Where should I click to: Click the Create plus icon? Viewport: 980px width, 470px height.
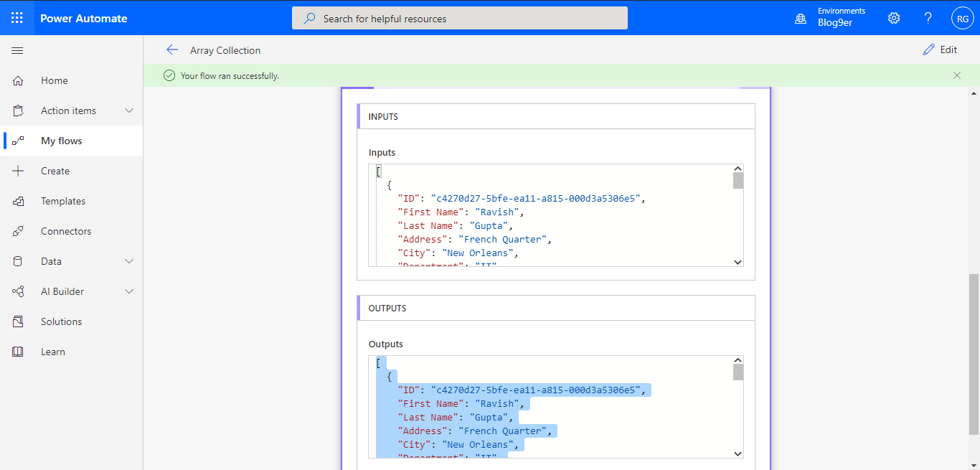pos(19,171)
